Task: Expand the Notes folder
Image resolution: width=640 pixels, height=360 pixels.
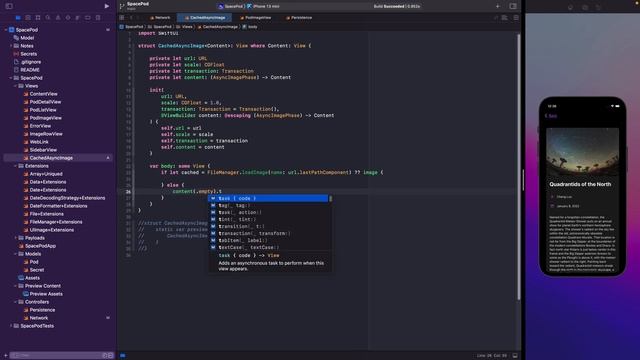Action: click(11, 46)
